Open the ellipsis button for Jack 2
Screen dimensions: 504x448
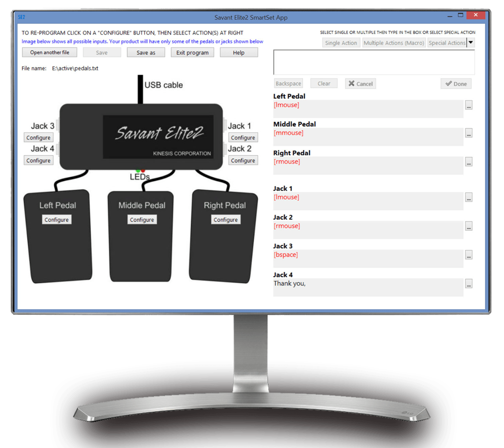tap(469, 226)
